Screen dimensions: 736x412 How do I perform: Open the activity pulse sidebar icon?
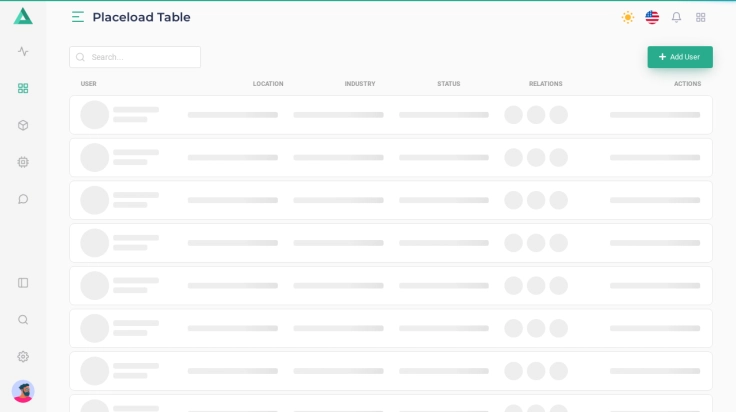[23, 51]
